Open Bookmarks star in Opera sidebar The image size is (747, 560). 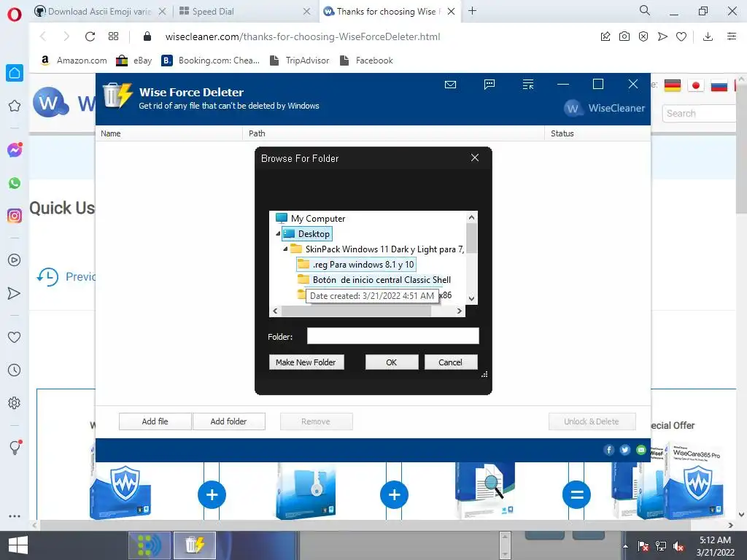[15, 106]
